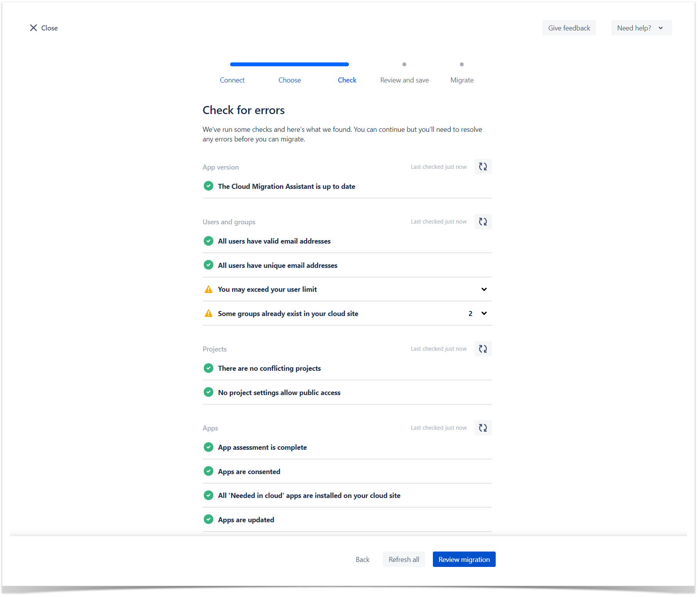Viewport: 700px width, 597px height.
Task: Open the Give feedback form
Action: coord(569,28)
